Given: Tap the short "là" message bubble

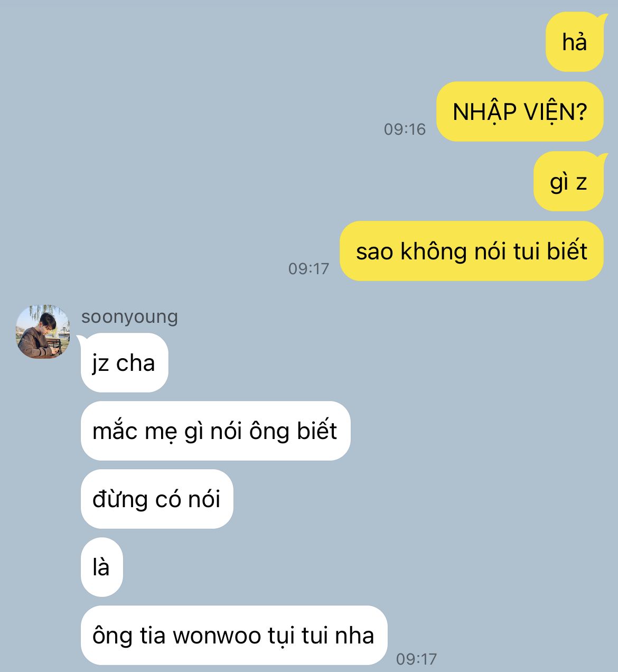Looking at the screenshot, I should 101,567.
